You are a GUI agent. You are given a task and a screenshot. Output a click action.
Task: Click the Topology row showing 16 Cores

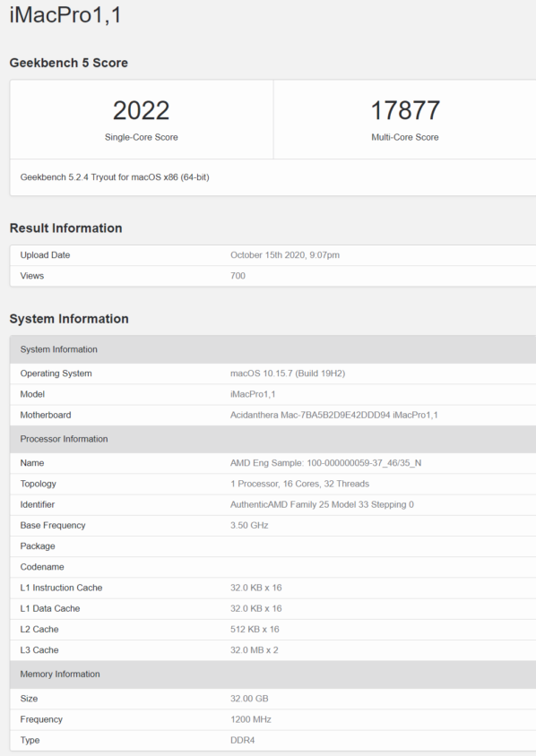pos(273,484)
